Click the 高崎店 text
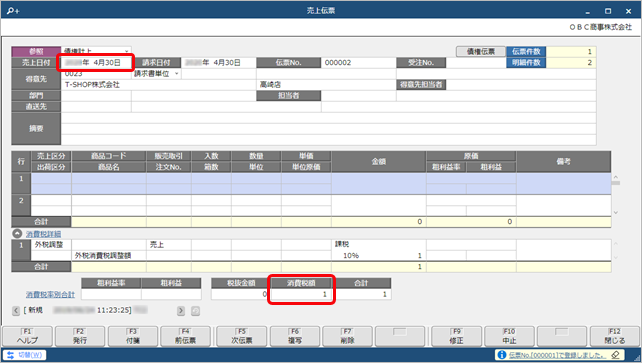The image size is (642, 363). pyautogui.click(x=270, y=85)
